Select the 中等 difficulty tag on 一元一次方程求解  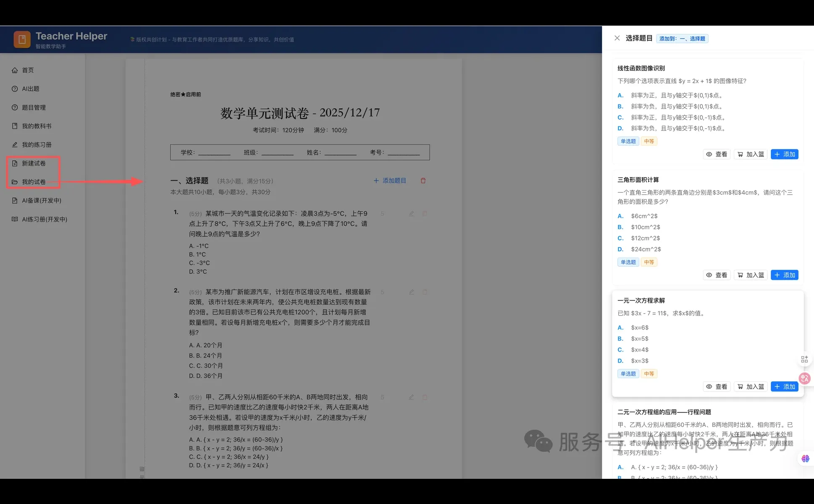649,373
